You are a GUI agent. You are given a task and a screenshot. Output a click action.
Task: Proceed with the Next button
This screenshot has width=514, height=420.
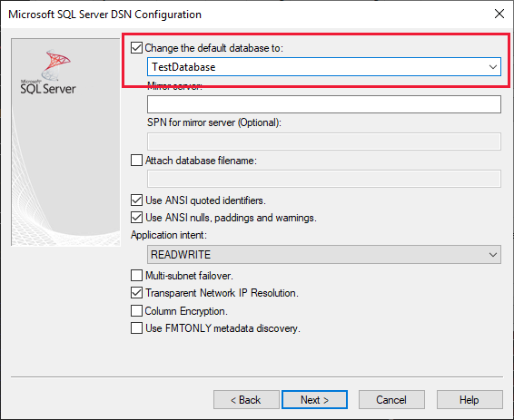click(314, 400)
